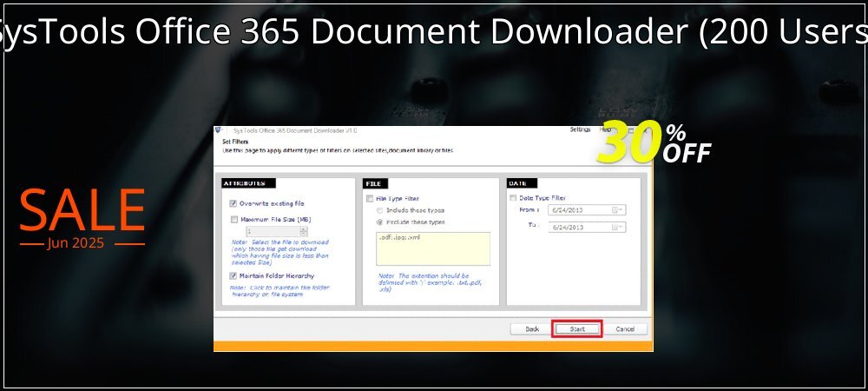The image size is (868, 391).
Task: Click the 'To :' label
Action: pos(533,225)
